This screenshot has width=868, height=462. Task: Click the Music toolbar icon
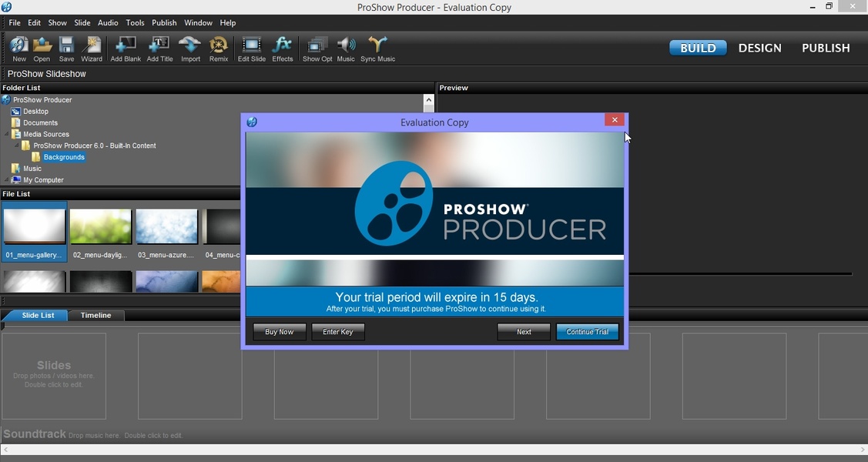pyautogui.click(x=346, y=49)
